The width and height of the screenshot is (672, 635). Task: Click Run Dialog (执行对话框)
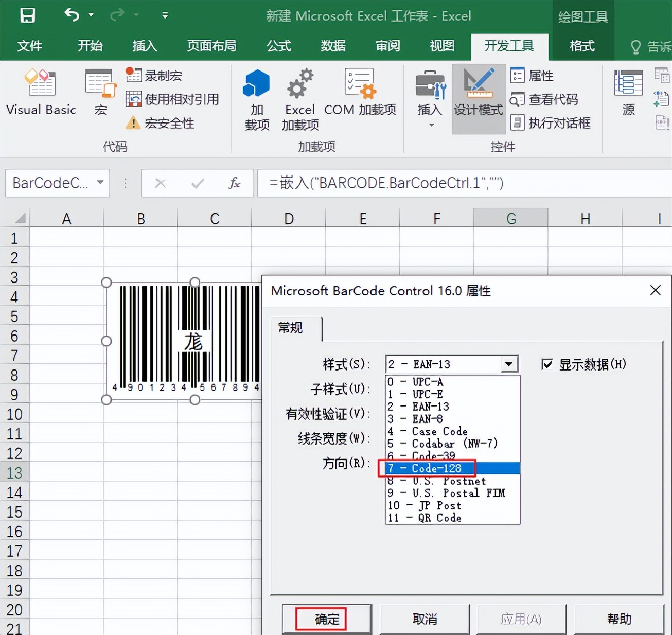coord(550,123)
